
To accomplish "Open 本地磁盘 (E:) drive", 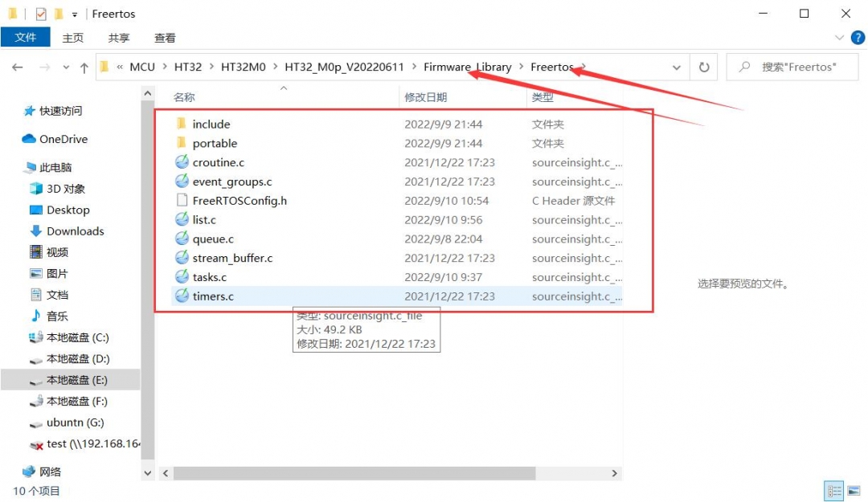I will 68,380.
